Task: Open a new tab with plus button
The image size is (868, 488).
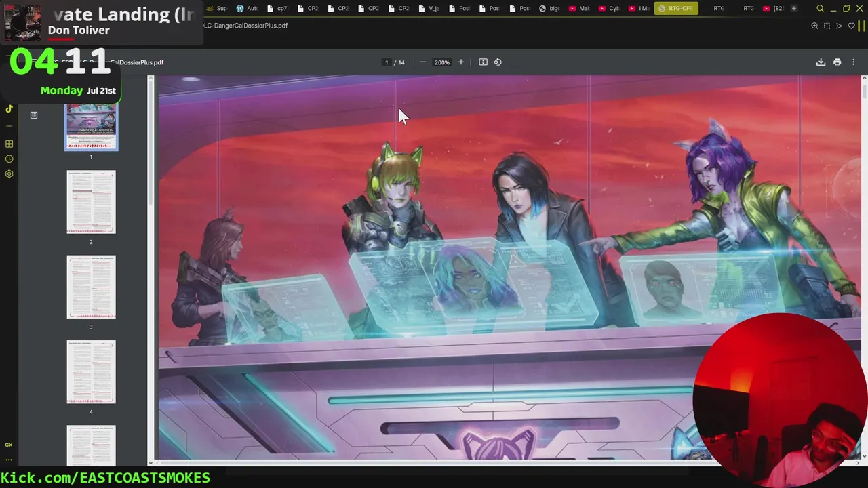Action: tap(794, 8)
